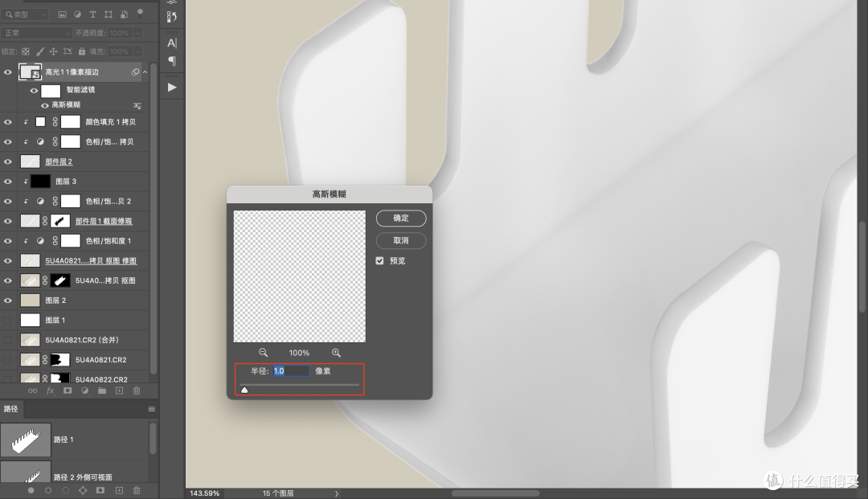
Task: Open the 填充 fill percentage dropdown arrow
Action: click(138, 51)
